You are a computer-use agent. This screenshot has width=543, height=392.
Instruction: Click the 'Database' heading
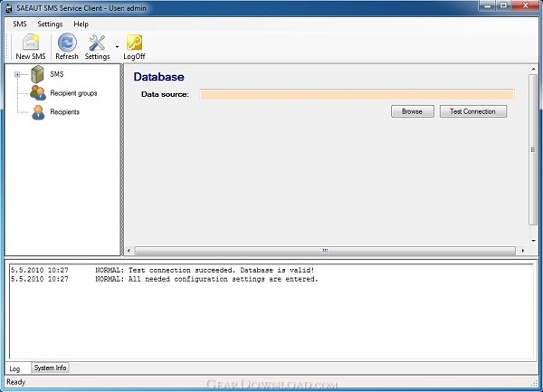(159, 77)
